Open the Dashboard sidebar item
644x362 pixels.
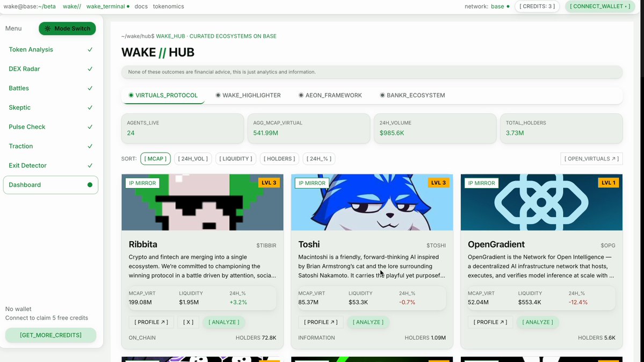(x=50, y=185)
